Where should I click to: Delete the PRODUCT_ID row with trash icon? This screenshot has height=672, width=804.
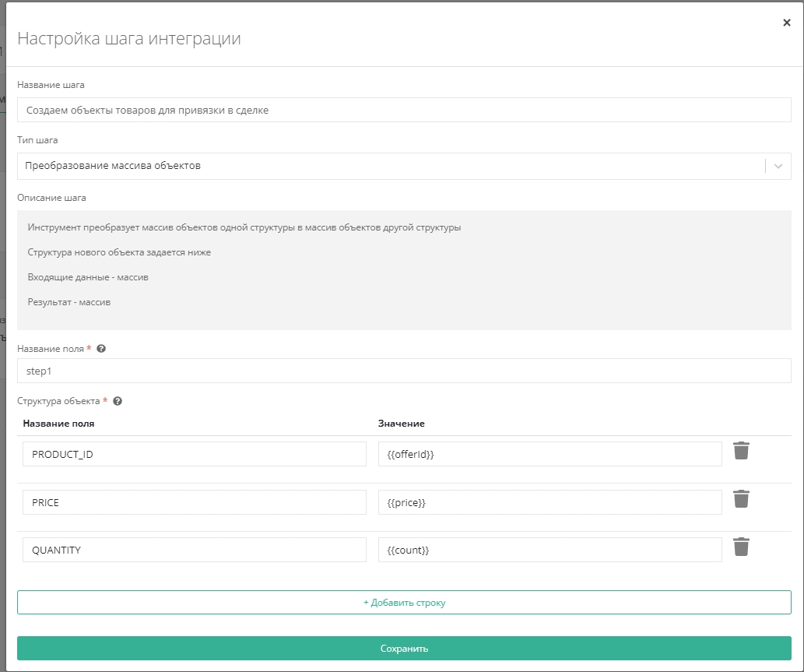click(x=741, y=451)
